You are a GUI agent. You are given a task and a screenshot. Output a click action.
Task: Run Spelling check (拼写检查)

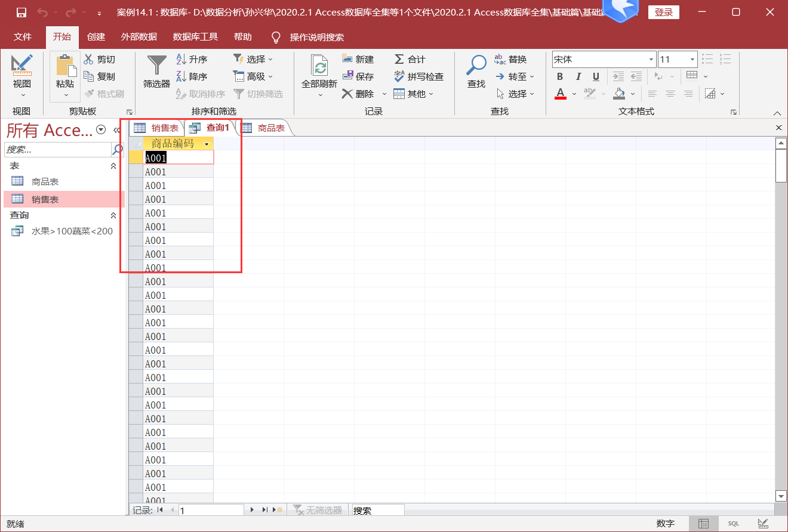pyautogui.click(x=418, y=76)
